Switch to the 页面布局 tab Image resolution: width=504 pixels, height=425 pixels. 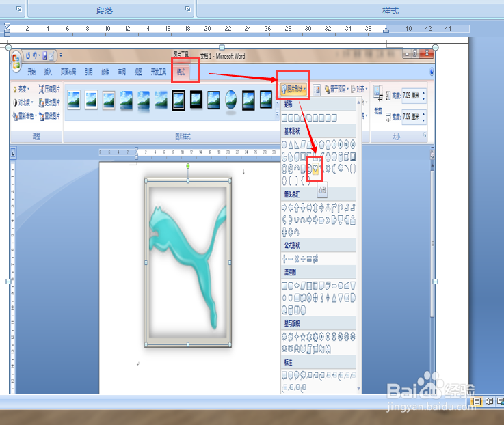point(68,72)
